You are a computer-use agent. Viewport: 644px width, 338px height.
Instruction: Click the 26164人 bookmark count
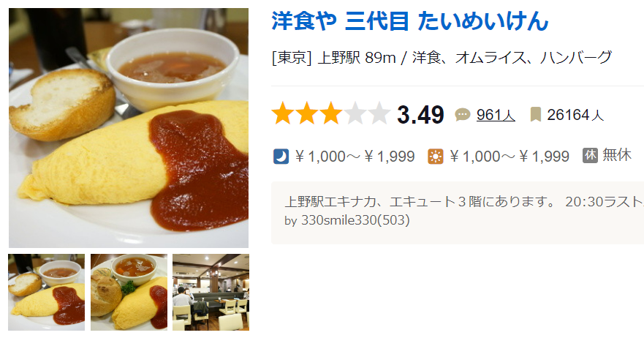(x=575, y=115)
